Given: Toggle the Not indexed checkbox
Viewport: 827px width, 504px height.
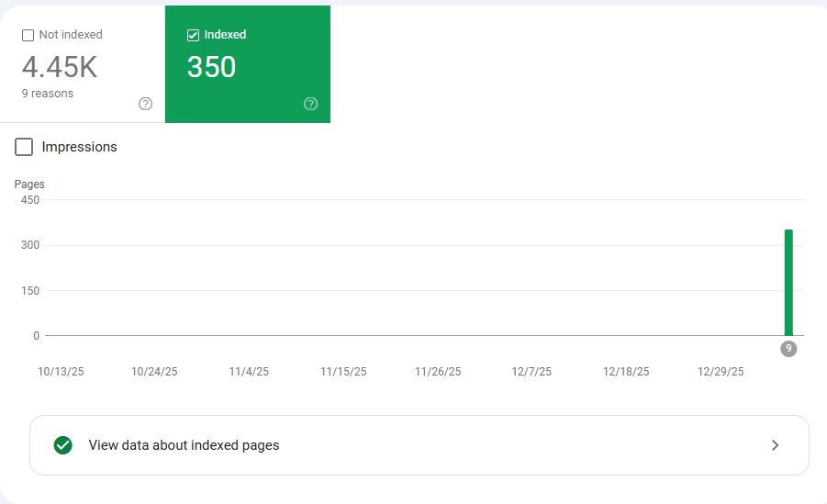Looking at the screenshot, I should 28,35.
